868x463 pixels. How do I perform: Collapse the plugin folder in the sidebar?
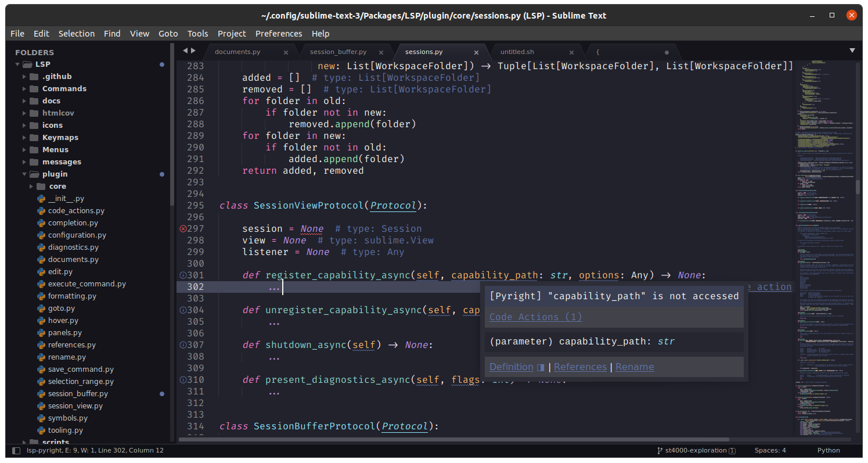point(24,174)
